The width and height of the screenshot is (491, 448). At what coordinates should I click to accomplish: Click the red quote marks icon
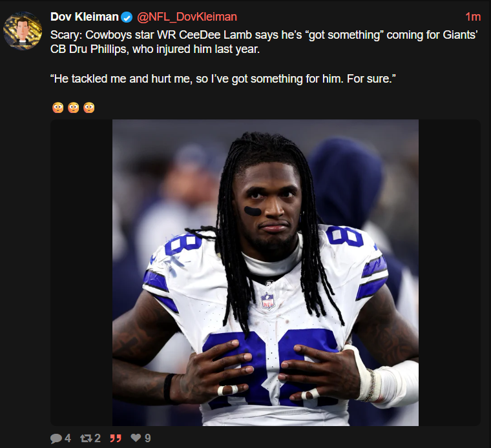(116, 438)
